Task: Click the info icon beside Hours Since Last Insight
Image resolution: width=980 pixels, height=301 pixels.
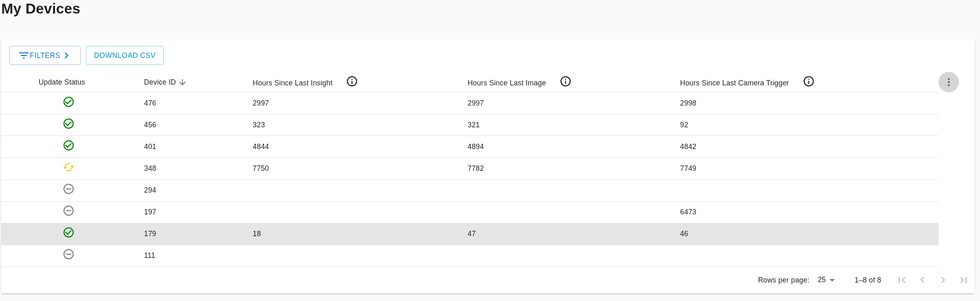Action: coord(352,81)
